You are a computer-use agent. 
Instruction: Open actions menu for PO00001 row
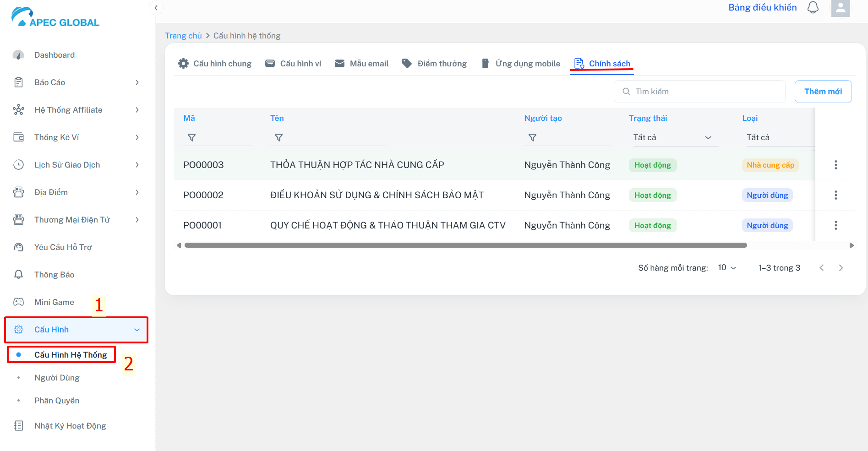click(836, 225)
